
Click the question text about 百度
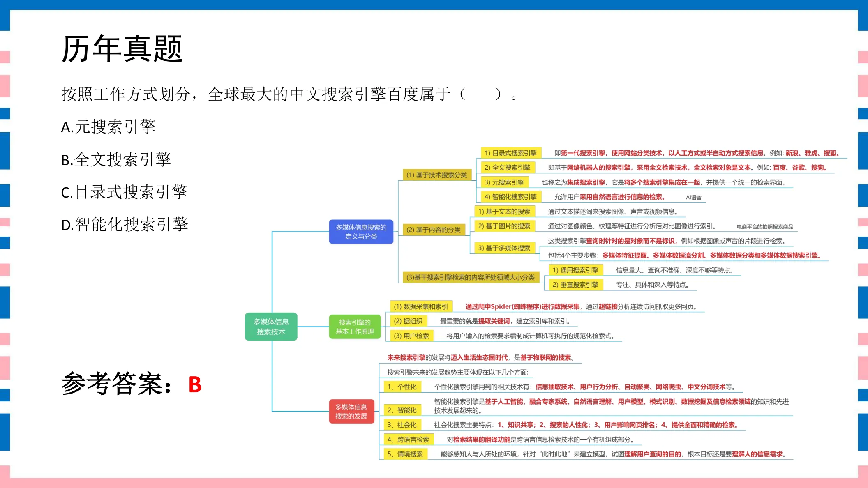289,94
